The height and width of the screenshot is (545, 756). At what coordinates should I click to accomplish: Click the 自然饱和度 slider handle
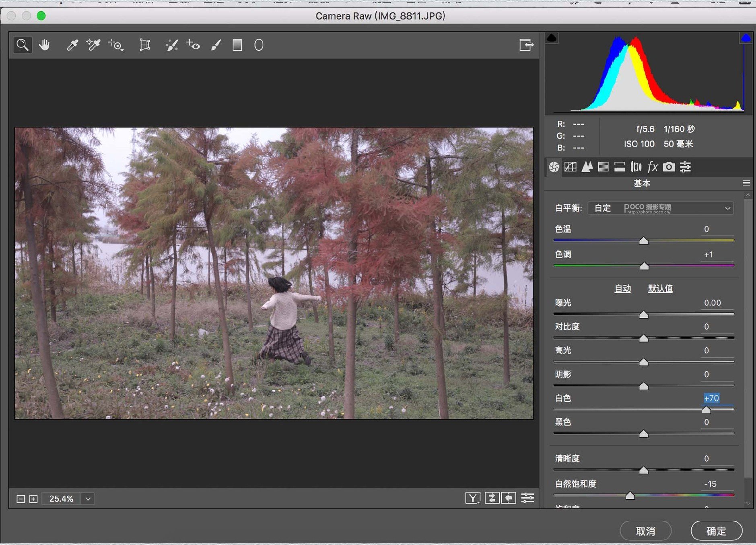pyautogui.click(x=630, y=496)
